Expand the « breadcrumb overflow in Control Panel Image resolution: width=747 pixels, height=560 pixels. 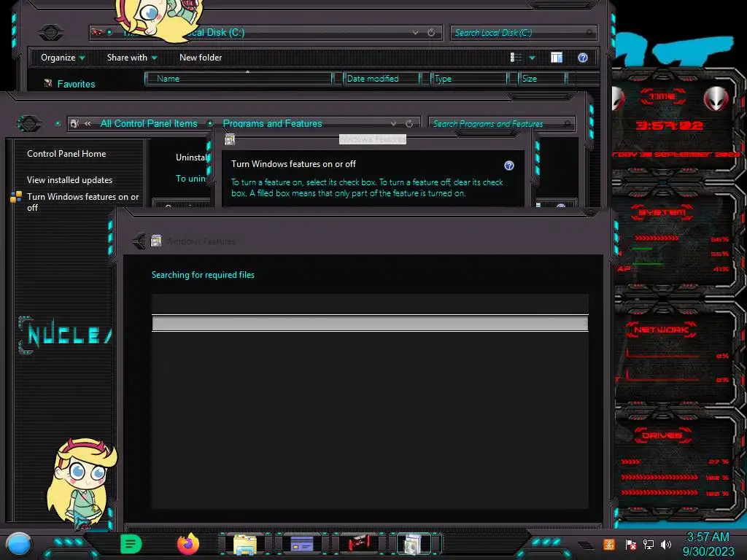[x=88, y=124]
